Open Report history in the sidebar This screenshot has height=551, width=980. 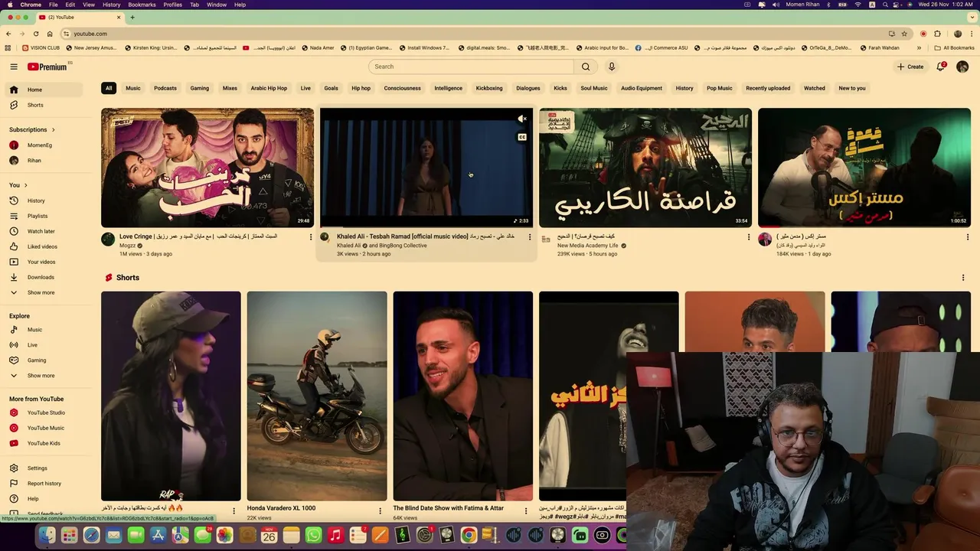point(44,484)
